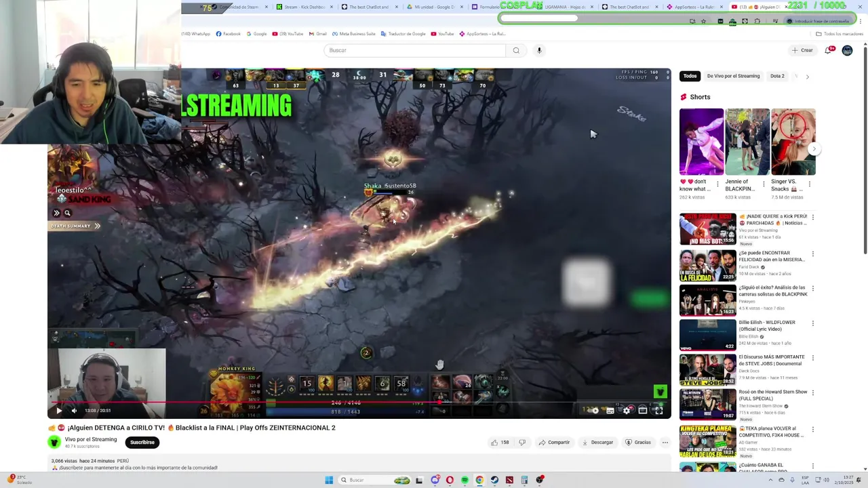Enter fullscreen mode on the video player

658,410
